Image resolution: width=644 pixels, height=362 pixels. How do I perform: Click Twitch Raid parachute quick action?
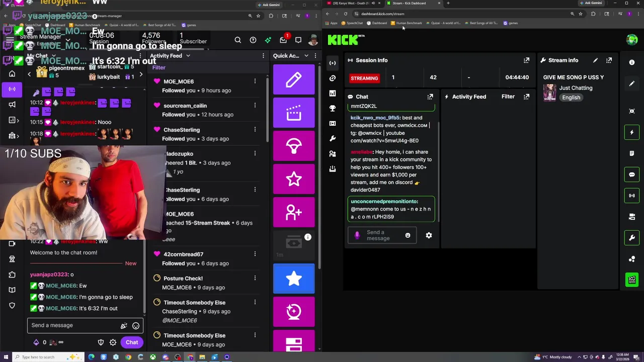click(294, 146)
